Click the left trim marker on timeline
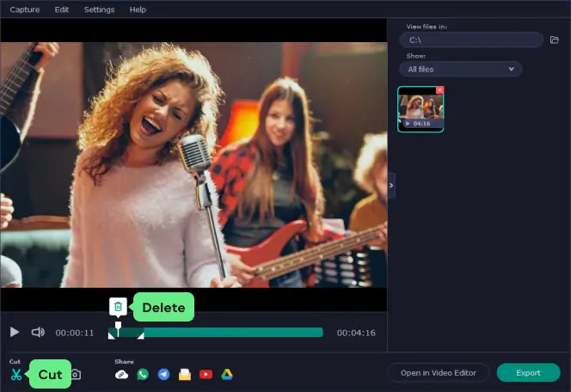 click(x=112, y=335)
